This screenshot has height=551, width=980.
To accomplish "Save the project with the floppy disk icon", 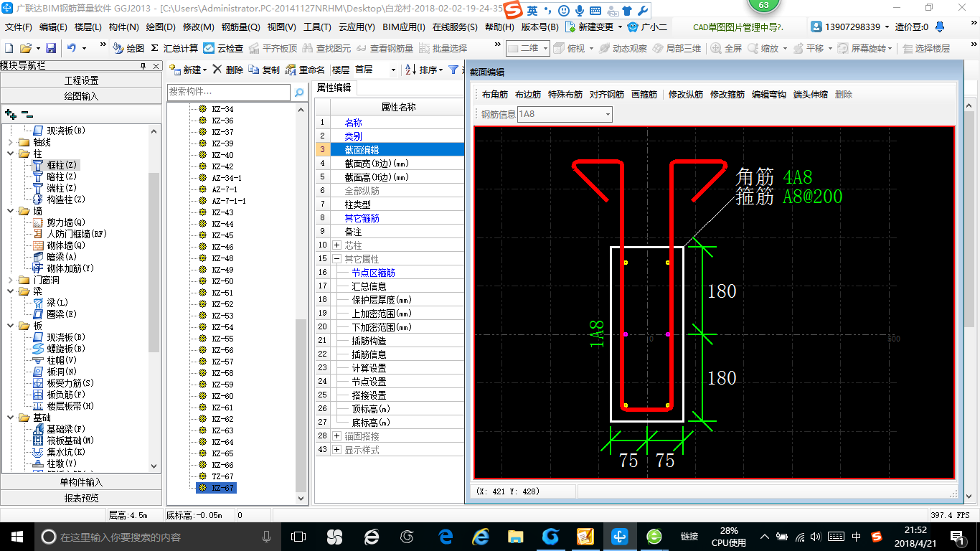I will (51, 48).
